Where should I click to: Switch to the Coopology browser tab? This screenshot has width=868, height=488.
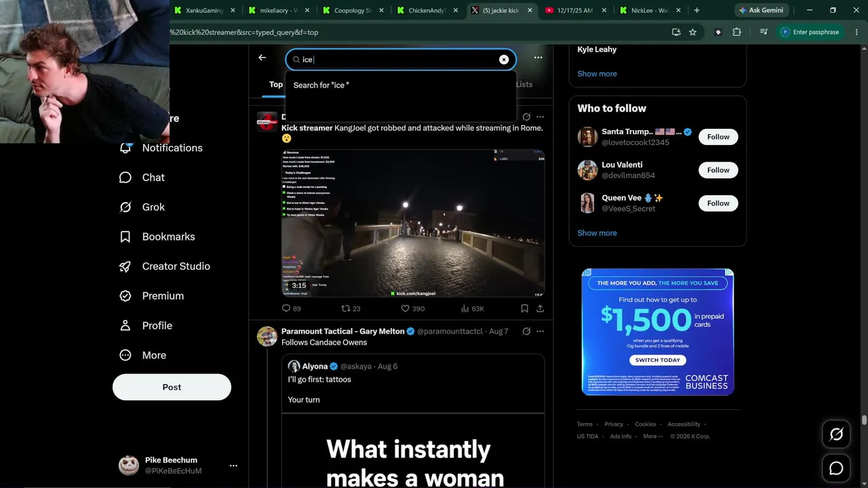353,10
